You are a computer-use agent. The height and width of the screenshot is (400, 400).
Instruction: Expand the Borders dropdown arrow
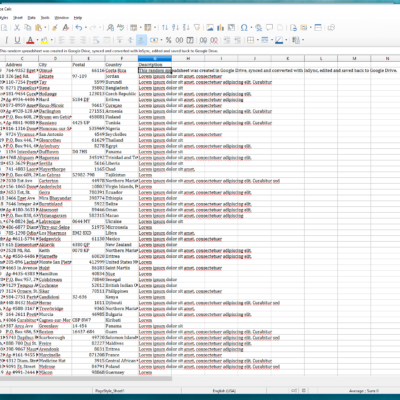tap(257, 40)
